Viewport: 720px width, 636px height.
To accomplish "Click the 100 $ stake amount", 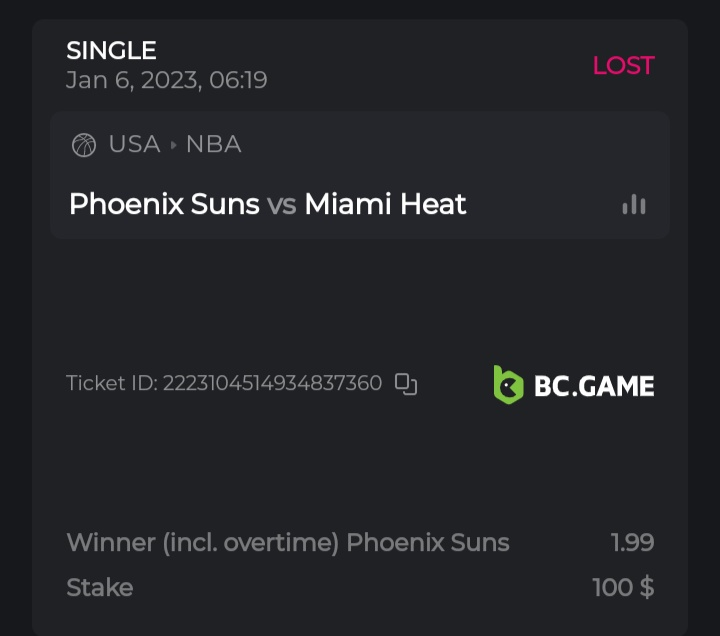I will (623, 587).
